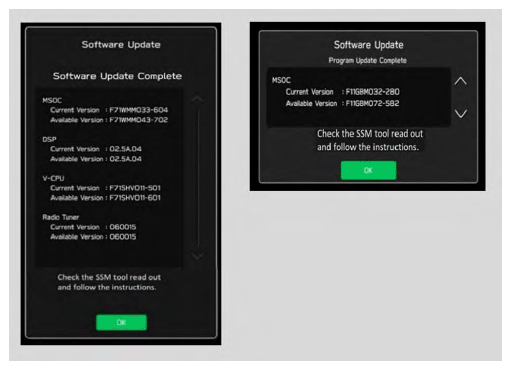Select Radio Tuner Current Version 060015 row
Image resolution: width=511 pixels, height=370 pixels.
[x=93, y=227]
